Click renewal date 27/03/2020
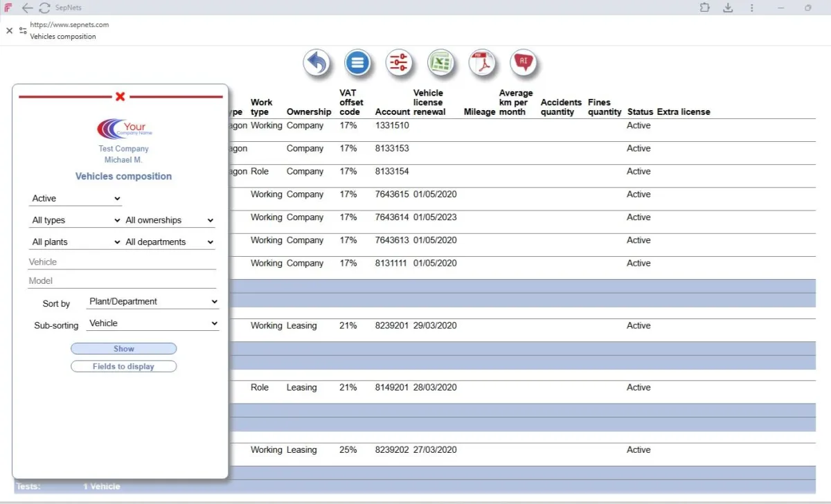The width and height of the screenshot is (831, 504). (435, 450)
